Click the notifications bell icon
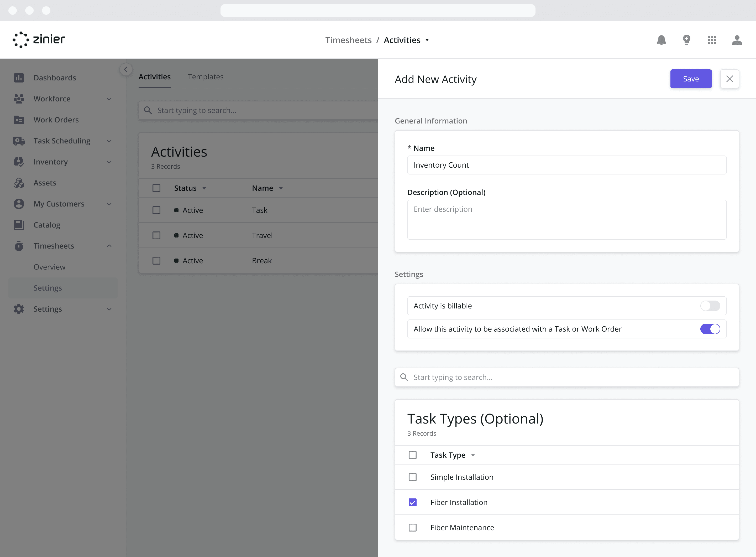The height and width of the screenshot is (557, 756). (662, 40)
